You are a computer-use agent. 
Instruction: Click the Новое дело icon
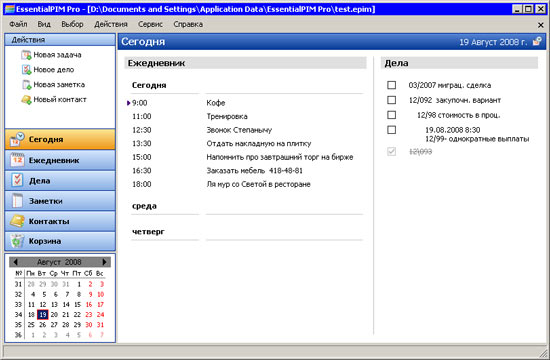(26, 70)
